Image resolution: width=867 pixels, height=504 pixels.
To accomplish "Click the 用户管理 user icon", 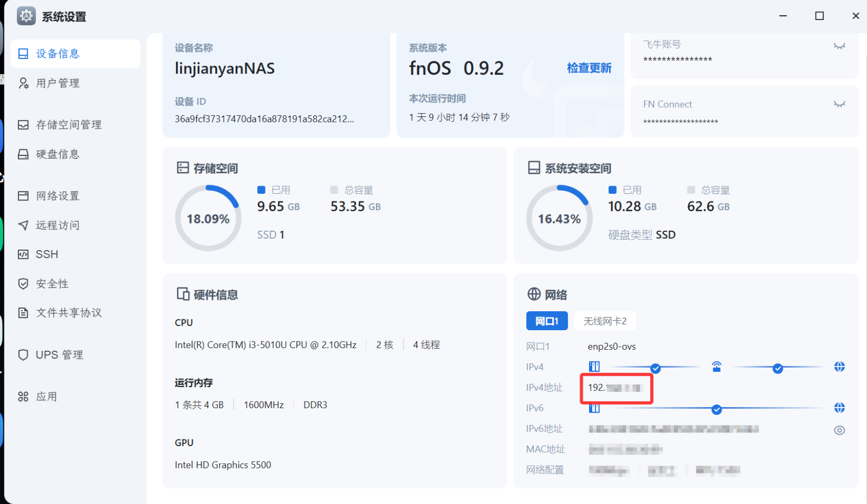I will (23, 83).
